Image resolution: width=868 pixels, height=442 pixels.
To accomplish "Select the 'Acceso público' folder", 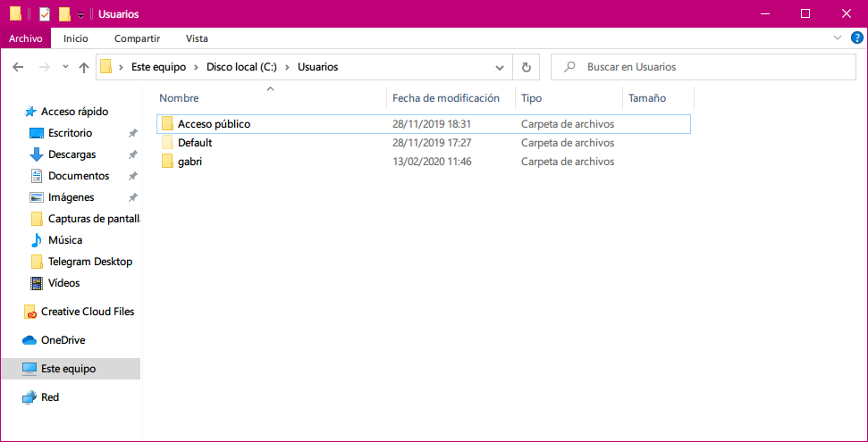I will point(424,124).
